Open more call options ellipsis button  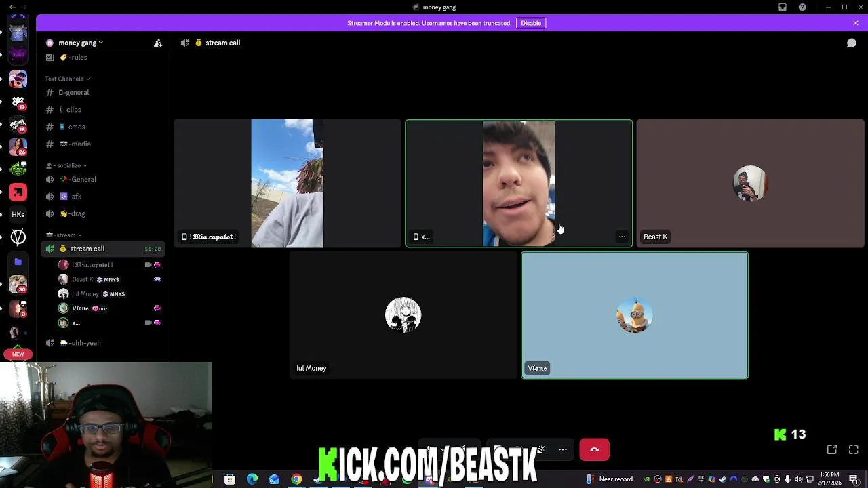(x=563, y=449)
